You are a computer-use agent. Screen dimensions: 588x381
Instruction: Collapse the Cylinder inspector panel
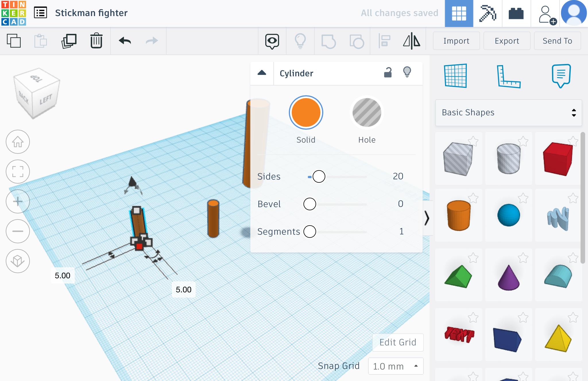[x=262, y=73]
